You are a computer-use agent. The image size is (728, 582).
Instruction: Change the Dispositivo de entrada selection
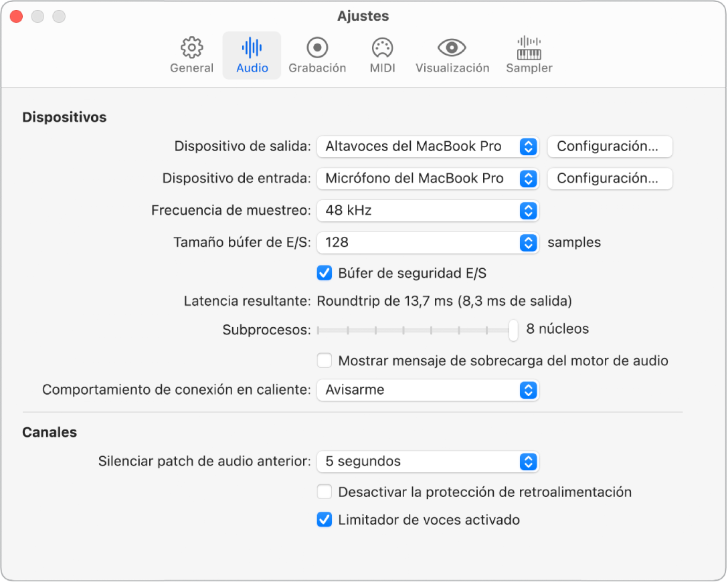(x=428, y=179)
